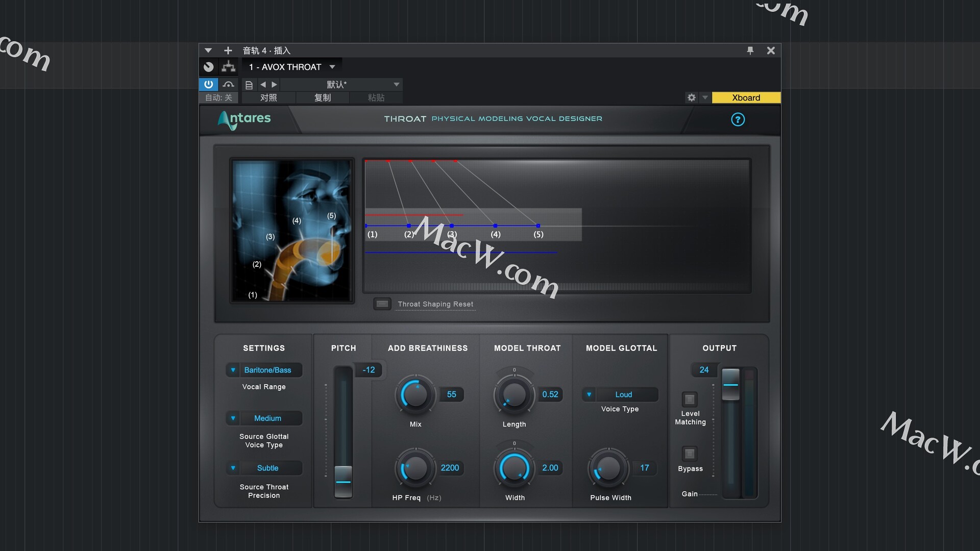Image resolution: width=980 pixels, height=551 pixels.
Task: Click the Throat Shaping Reset button
Action: (x=382, y=304)
